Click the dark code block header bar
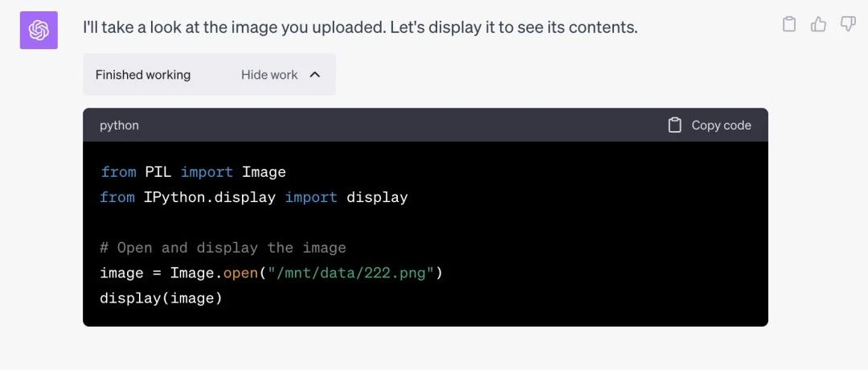This screenshot has height=370, width=868. pyautogui.click(x=425, y=125)
